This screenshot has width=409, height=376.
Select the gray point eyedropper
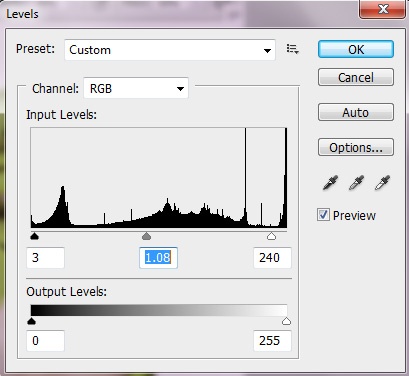click(356, 183)
